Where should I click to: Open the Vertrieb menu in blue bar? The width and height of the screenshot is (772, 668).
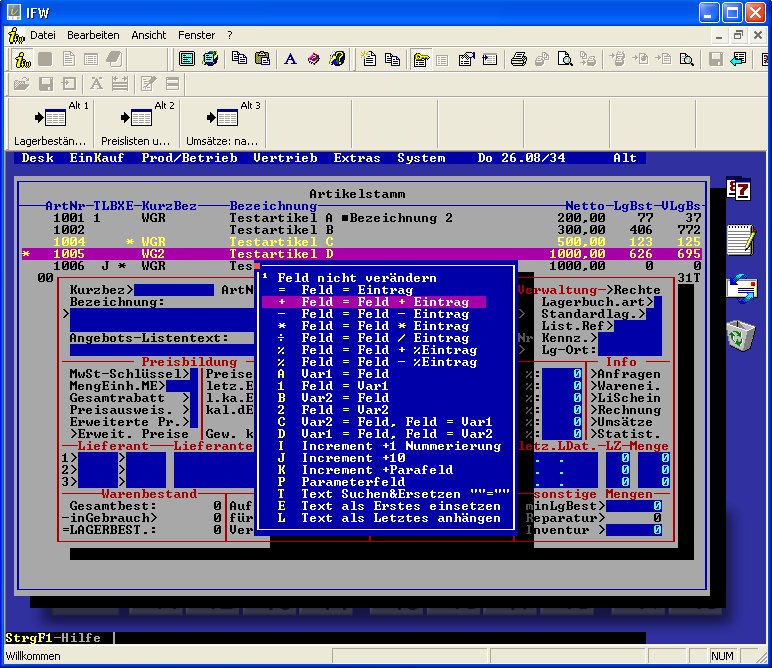285,158
